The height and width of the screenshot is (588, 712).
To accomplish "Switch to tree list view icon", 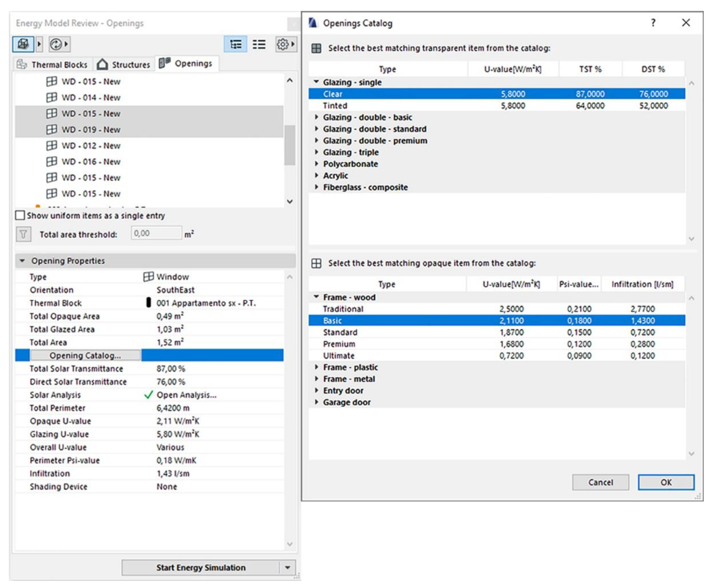I will (x=235, y=44).
